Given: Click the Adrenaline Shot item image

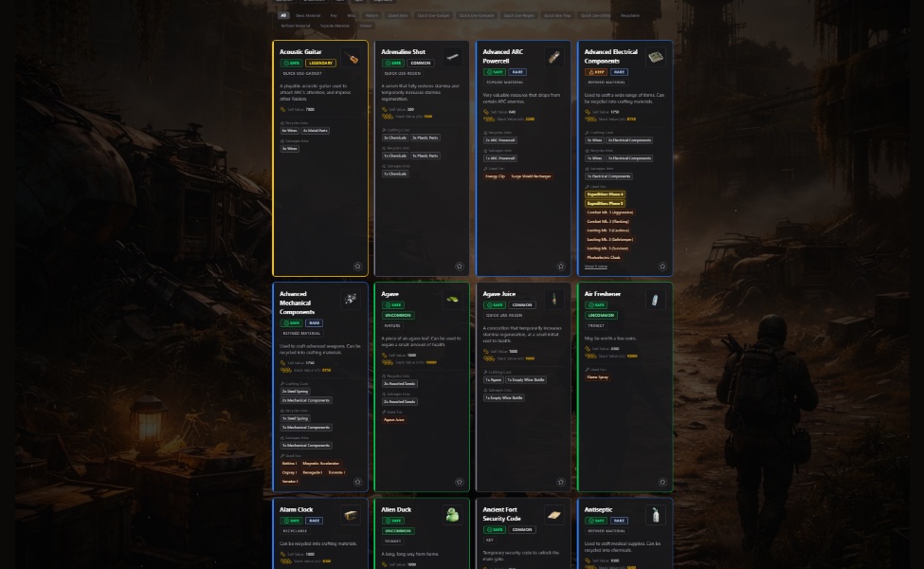Looking at the screenshot, I should [x=453, y=58].
